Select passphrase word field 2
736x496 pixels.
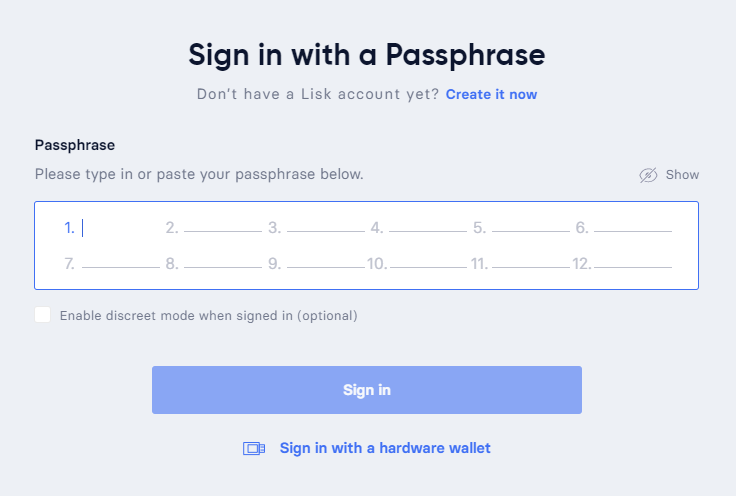[x=223, y=228]
